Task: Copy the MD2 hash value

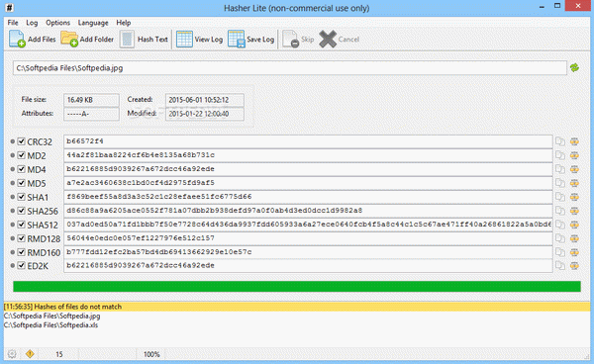Action: [x=560, y=155]
